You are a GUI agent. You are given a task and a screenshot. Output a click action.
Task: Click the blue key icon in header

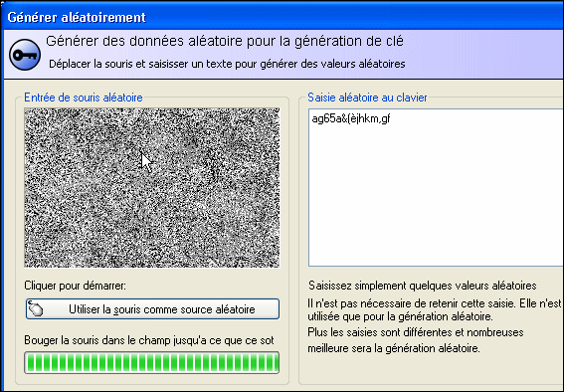[x=25, y=55]
